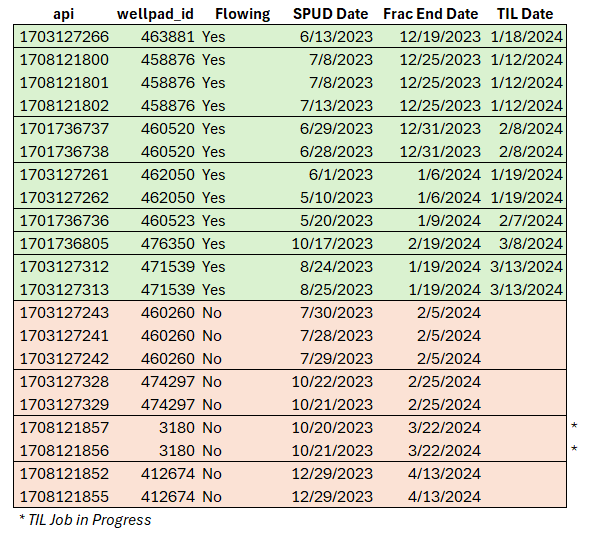Click SPUD Date 7/13/2023 cell
Viewport: 590px width, 538px height.
pyautogui.click(x=336, y=106)
